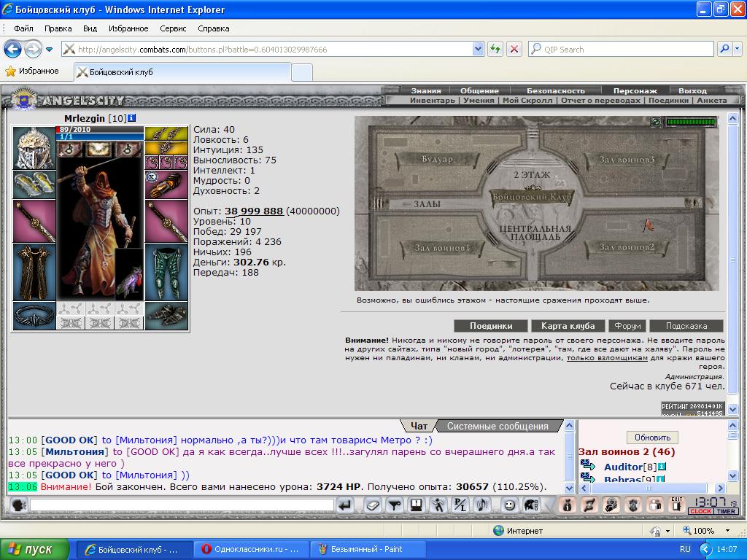Viewport: 747px width, 560px height.
Task: Switch to the Чат tab
Action: (419, 426)
